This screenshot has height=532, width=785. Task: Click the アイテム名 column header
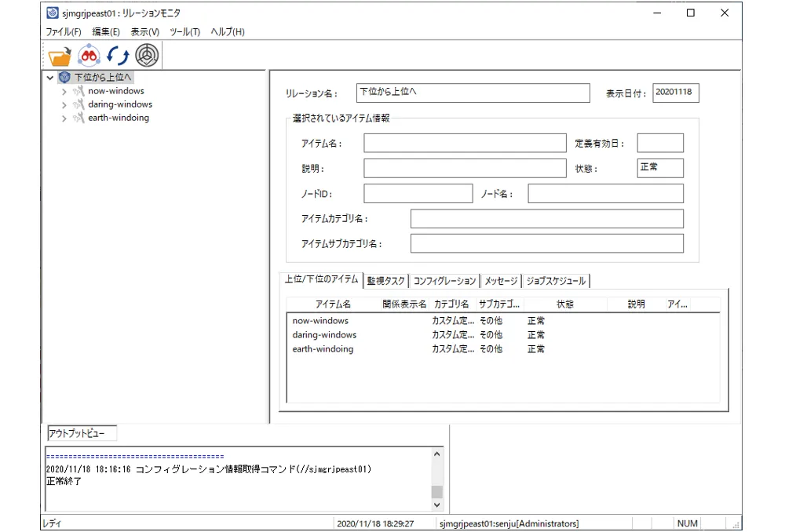[x=333, y=304]
